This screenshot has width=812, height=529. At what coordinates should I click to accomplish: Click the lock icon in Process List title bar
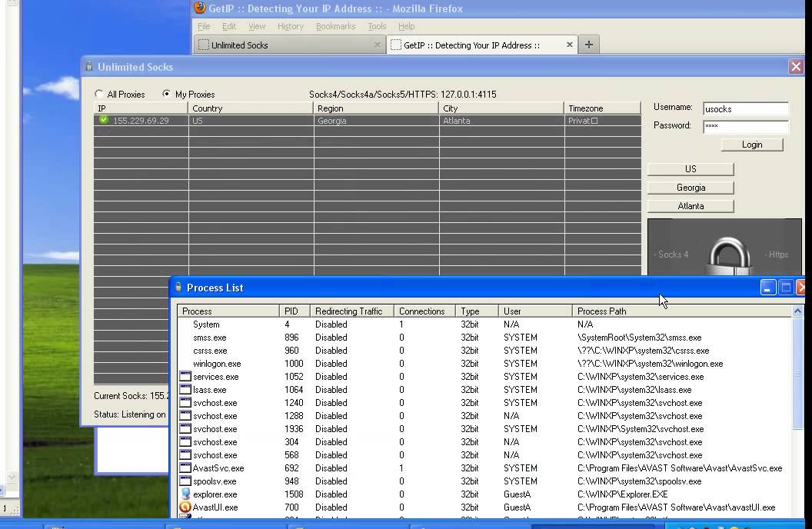[178, 288]
